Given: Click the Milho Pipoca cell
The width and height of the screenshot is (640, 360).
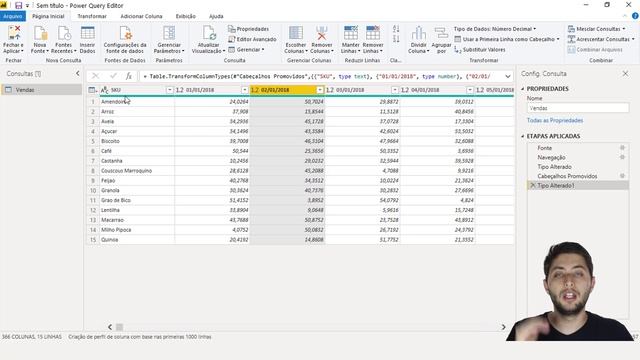Looking at the screenshot, I should coord(137,230).
